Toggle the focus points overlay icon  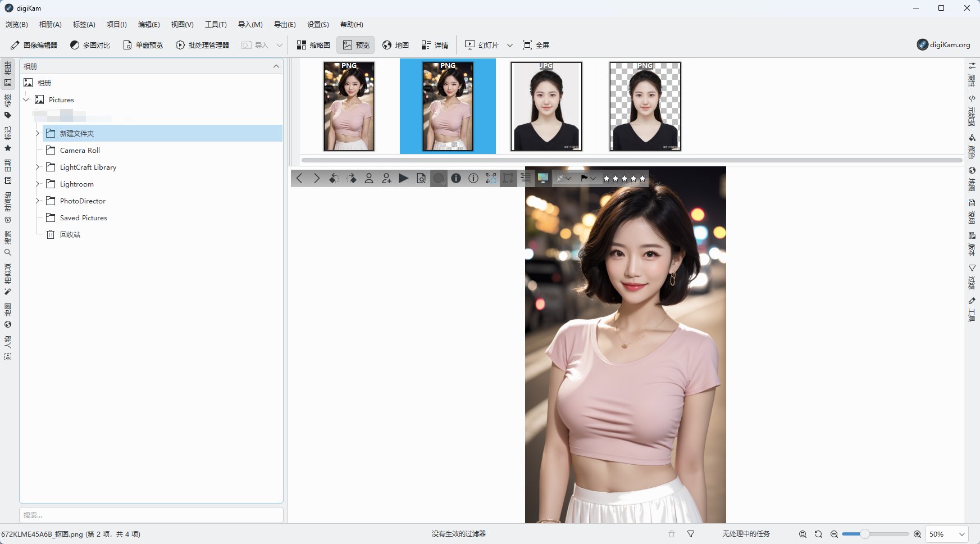pyautogui.click(x=491, y=178)
